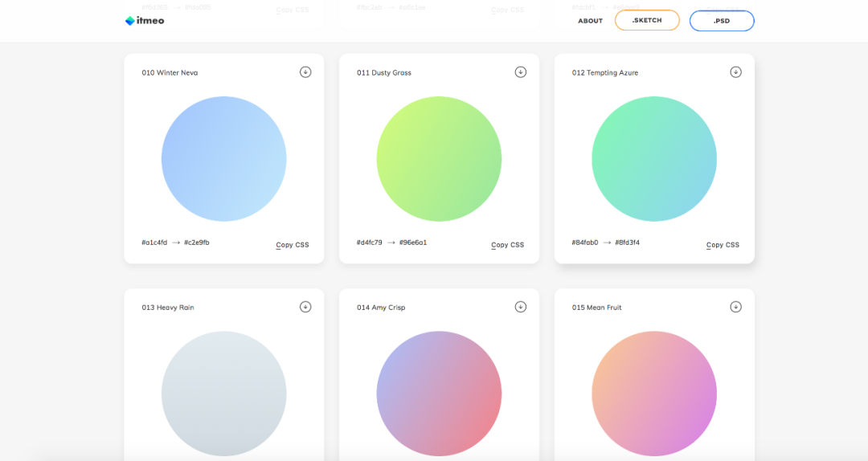Copy CSS for Tempting Azure
This screenshot has height=461, width=868.
click(723, 245)
